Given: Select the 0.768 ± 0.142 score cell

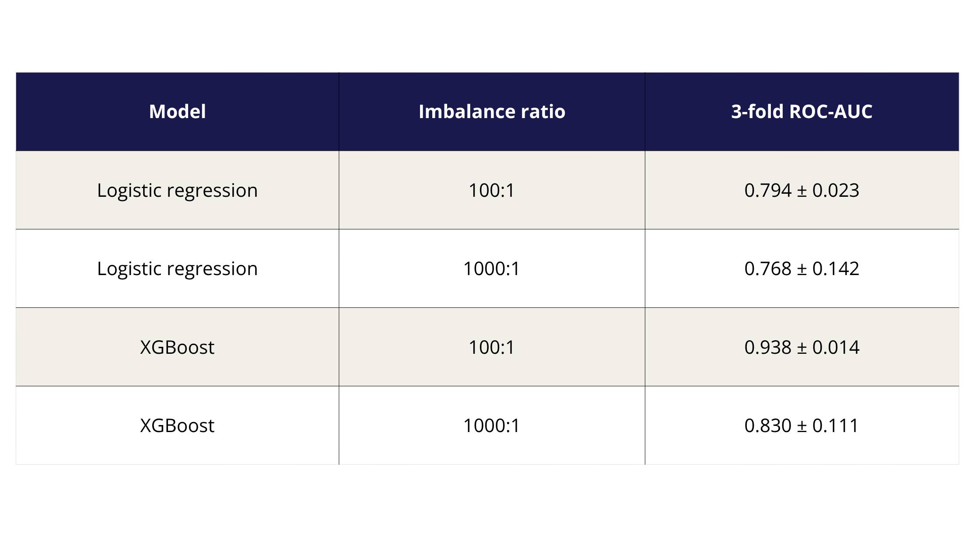Looking at the screenshot, I should [801, 269].
